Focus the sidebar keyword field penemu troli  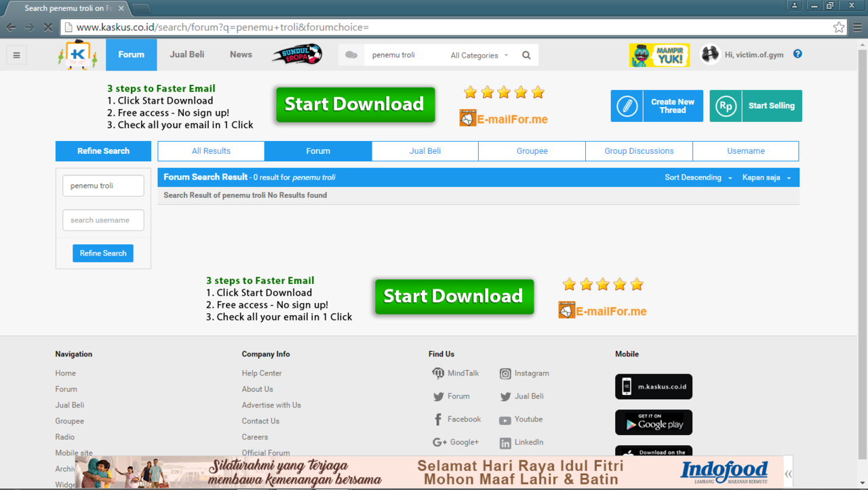[103, 186]
